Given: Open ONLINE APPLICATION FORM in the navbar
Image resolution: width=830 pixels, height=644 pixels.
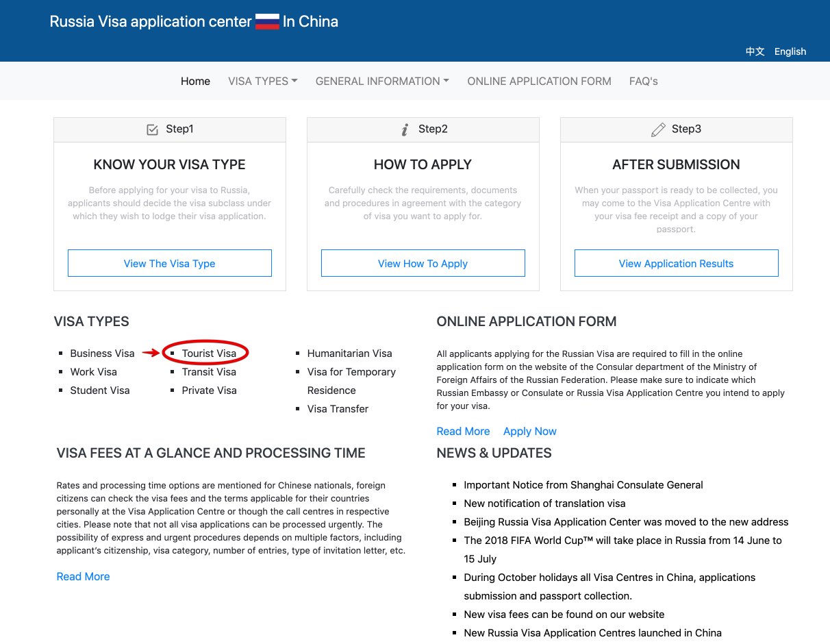Looking at the screenshot, I should (539, 81).
